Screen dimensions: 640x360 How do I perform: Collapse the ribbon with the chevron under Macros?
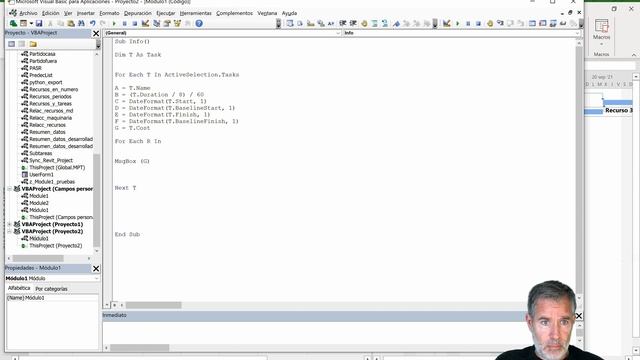[x=633, y=55]
